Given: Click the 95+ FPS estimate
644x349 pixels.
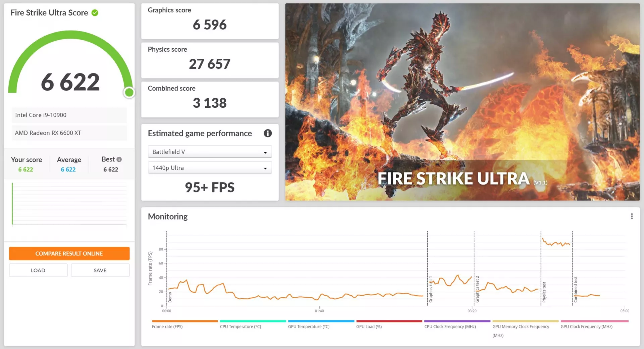Looking at the screenshot, I should (x=210, y=187).
